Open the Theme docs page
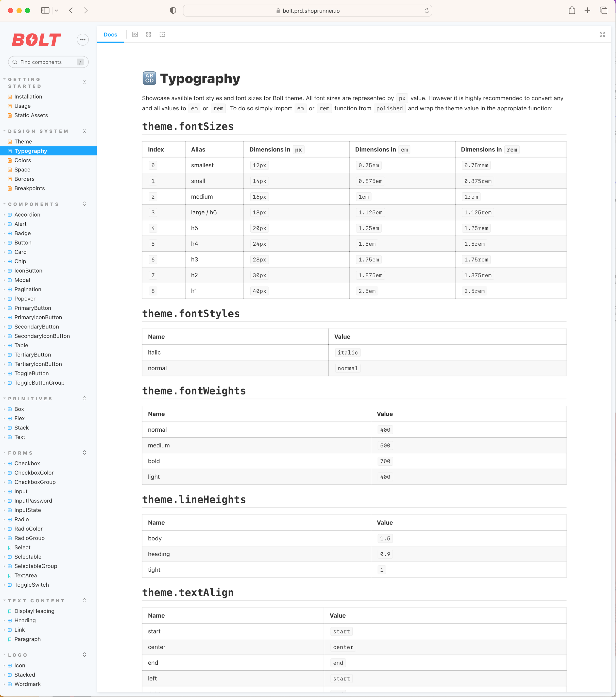 pyautogui.click(x=23, y=141)
